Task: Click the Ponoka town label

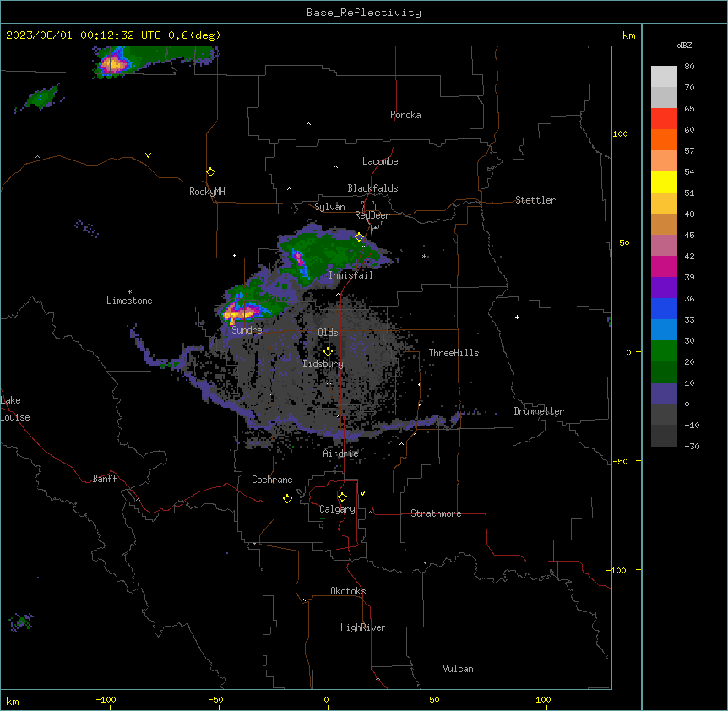Action: pyautogui.click(x=405, y=115)
